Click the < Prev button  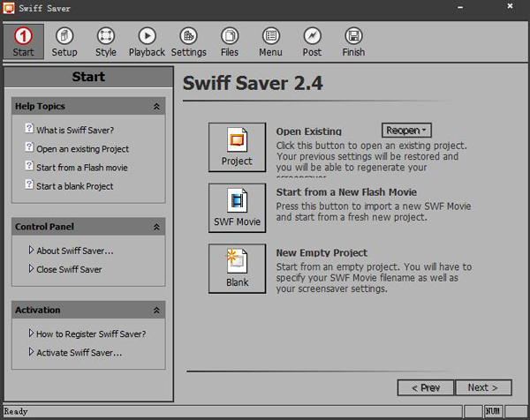(426, 387)
